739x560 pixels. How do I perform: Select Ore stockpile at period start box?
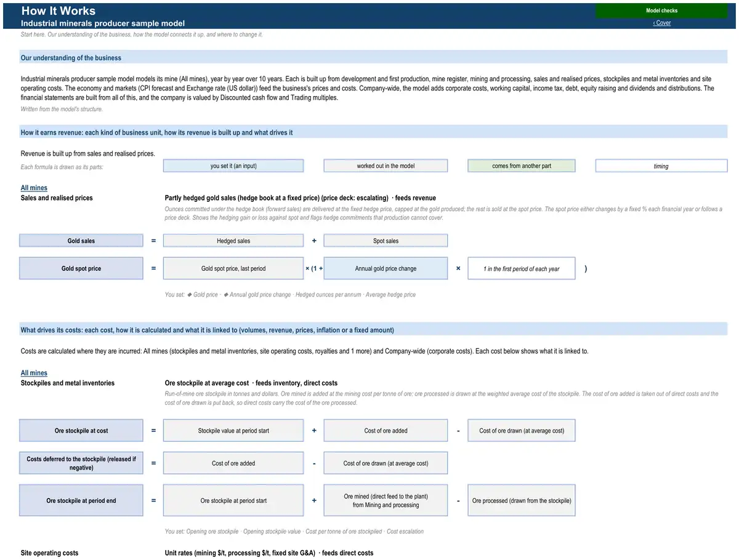pyautogui.click(x=233, y=500)
